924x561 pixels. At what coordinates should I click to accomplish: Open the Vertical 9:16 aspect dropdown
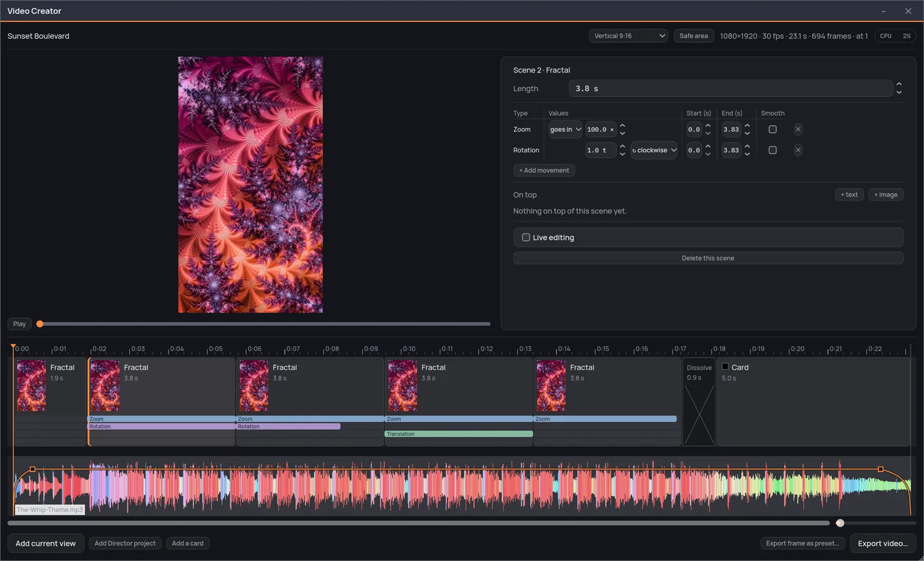pyautogui.click(x=628, y=36)
